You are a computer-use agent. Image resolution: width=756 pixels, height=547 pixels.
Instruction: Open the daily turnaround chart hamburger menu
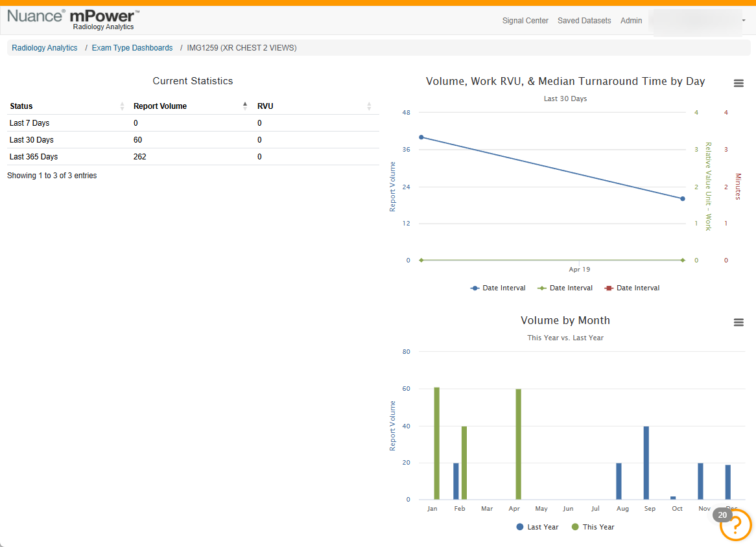(x=738, y=84)
